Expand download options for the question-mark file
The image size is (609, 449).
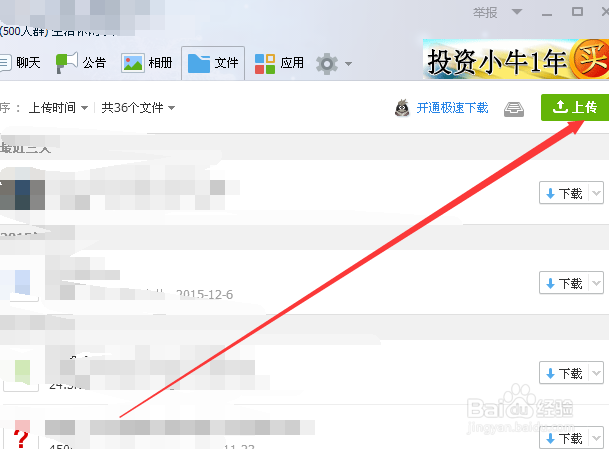[x=596, y=438]
